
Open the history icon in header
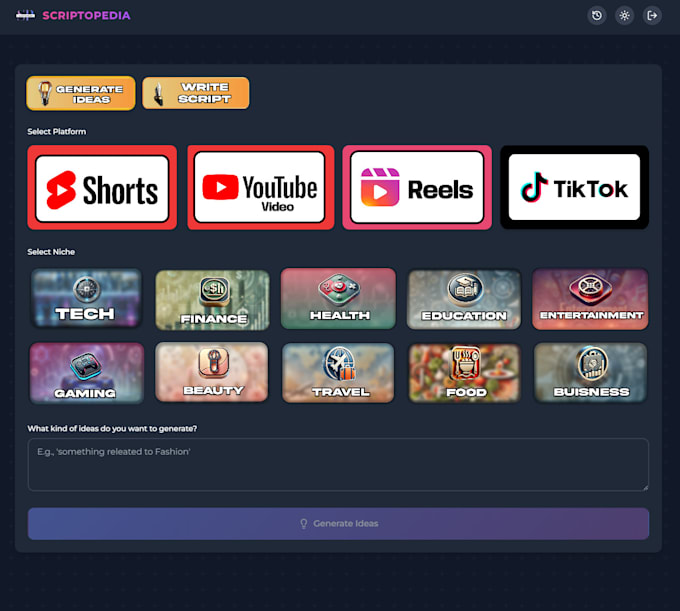tap(597, 16)
